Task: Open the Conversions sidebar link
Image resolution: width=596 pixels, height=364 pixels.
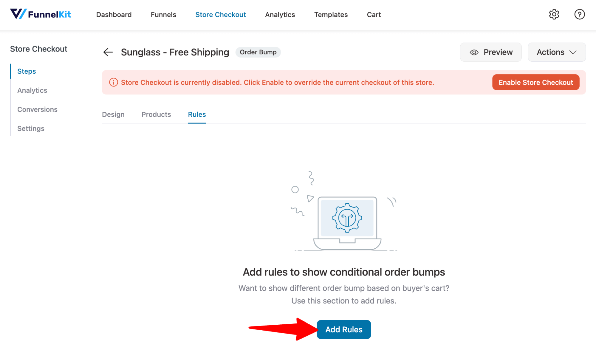Action: (37, 109)
